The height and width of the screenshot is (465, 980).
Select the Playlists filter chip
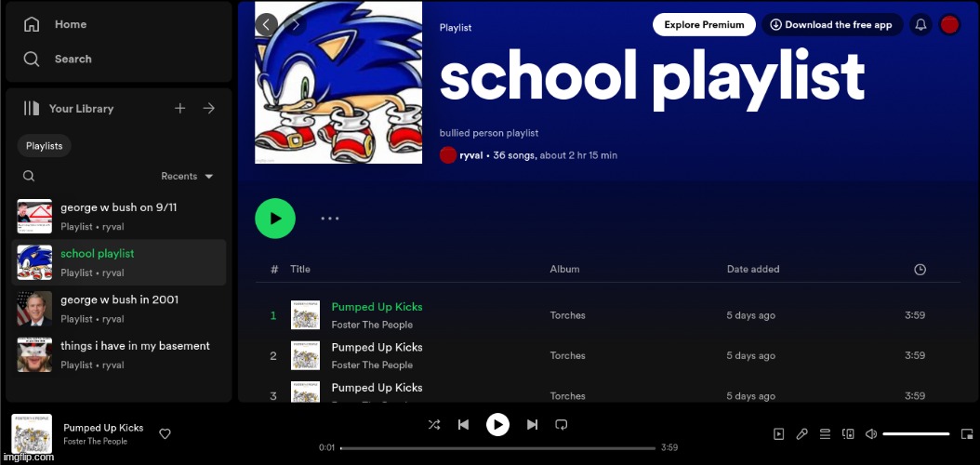[44, 145]
